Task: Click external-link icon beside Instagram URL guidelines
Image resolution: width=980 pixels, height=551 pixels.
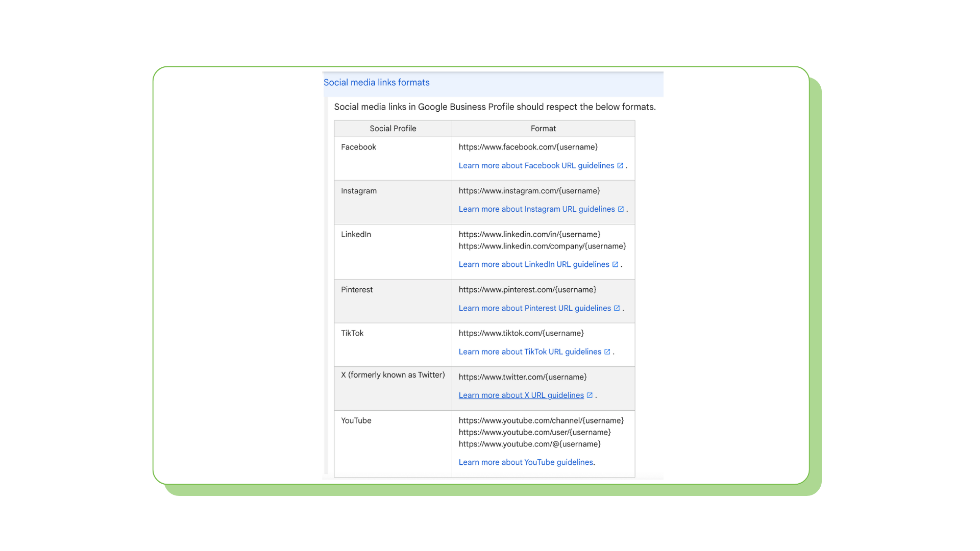Action: click(x=621, y=209)
